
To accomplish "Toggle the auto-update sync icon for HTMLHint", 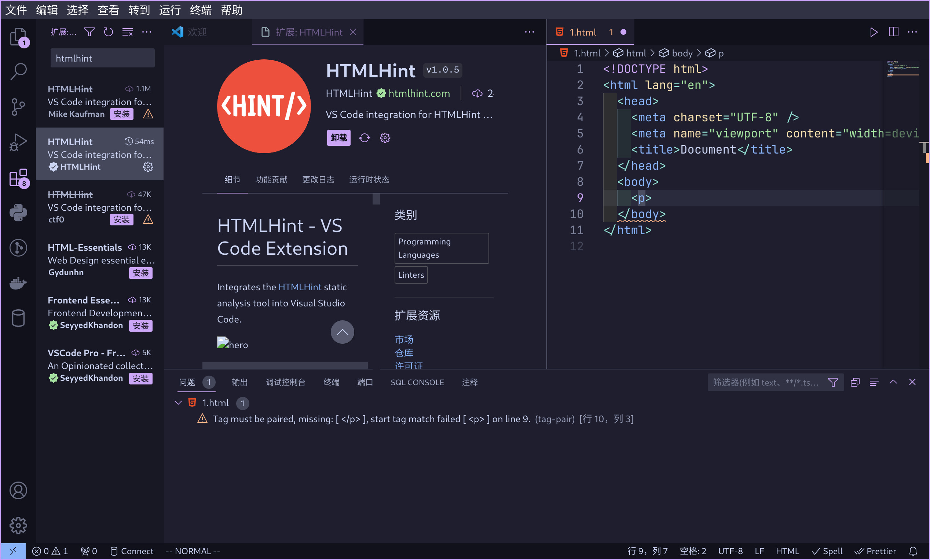I will 364,138.
